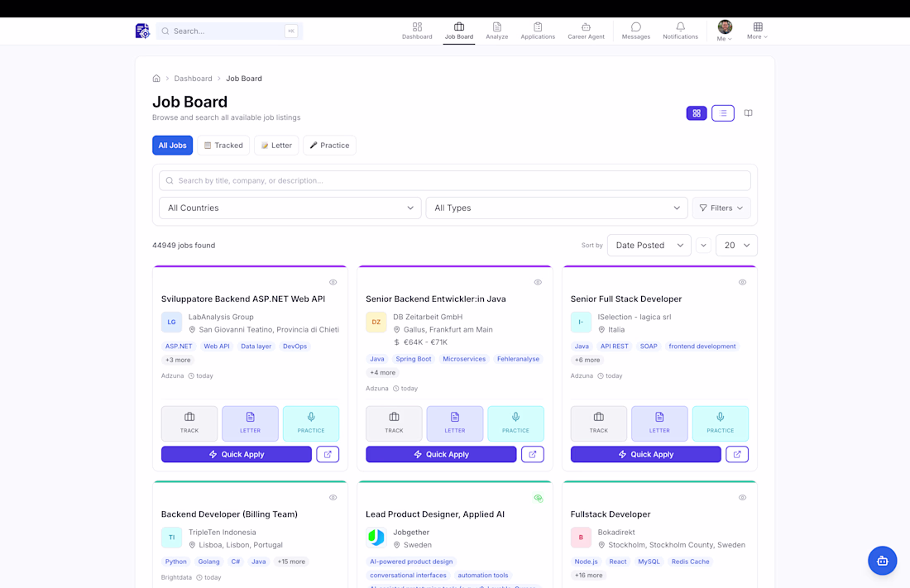The height and width of the screenshot is (588, 910).
Task: Open the Dashboard nav item
Action: (x=417, y=31)
